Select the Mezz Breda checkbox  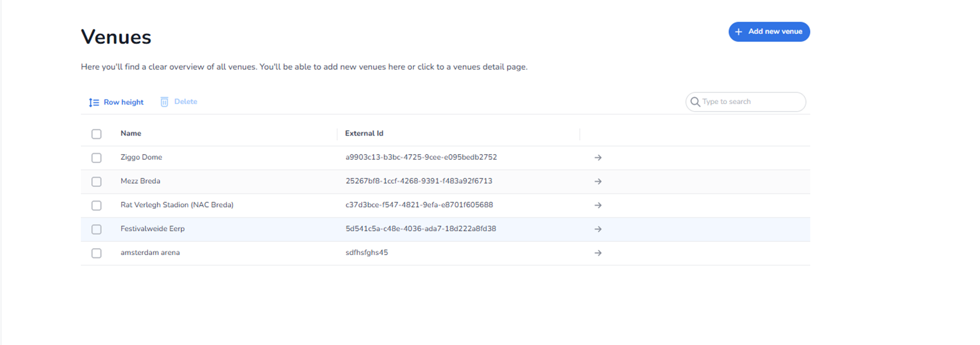[x=97, y=181]
